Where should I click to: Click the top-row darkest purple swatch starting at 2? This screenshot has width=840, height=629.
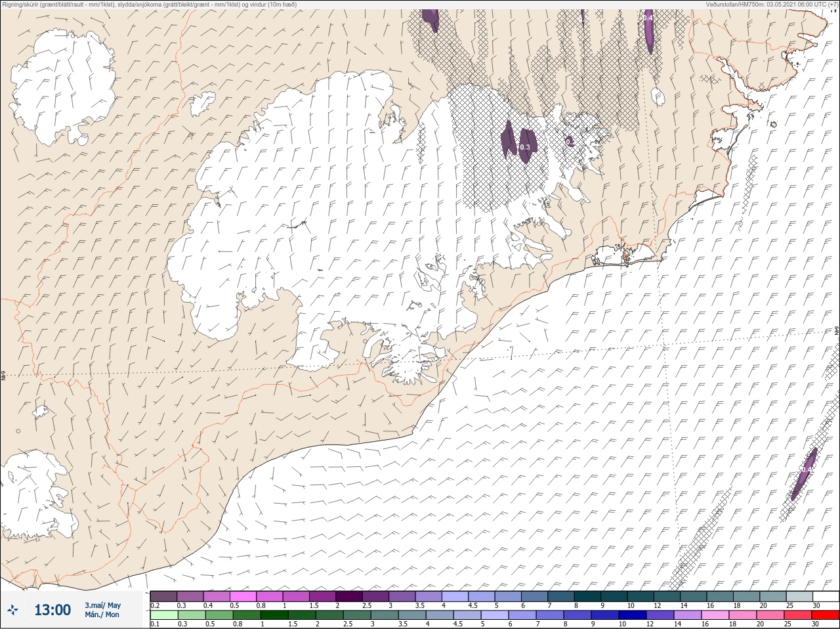[349, 596]
